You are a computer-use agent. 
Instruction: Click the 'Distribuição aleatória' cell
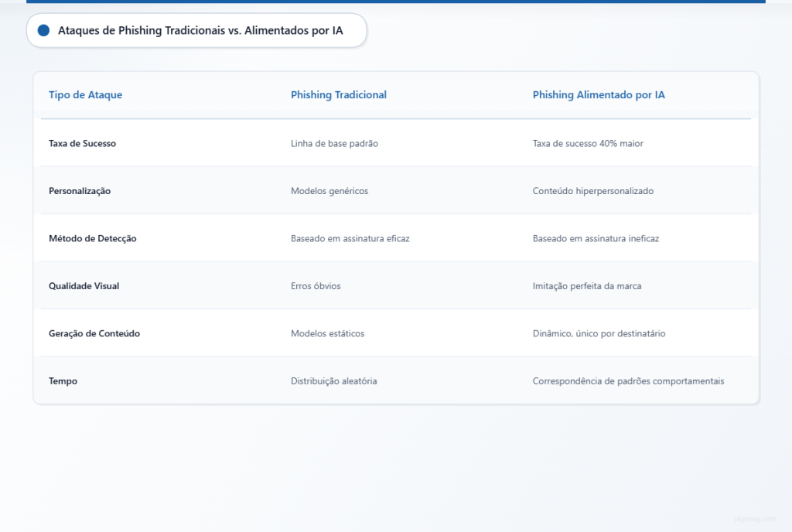pos(334,381)
